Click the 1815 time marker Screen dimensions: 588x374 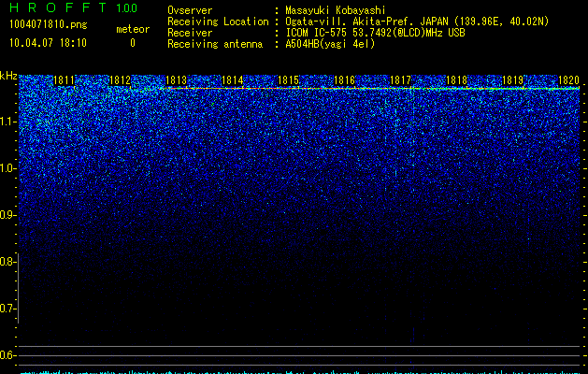288,80
